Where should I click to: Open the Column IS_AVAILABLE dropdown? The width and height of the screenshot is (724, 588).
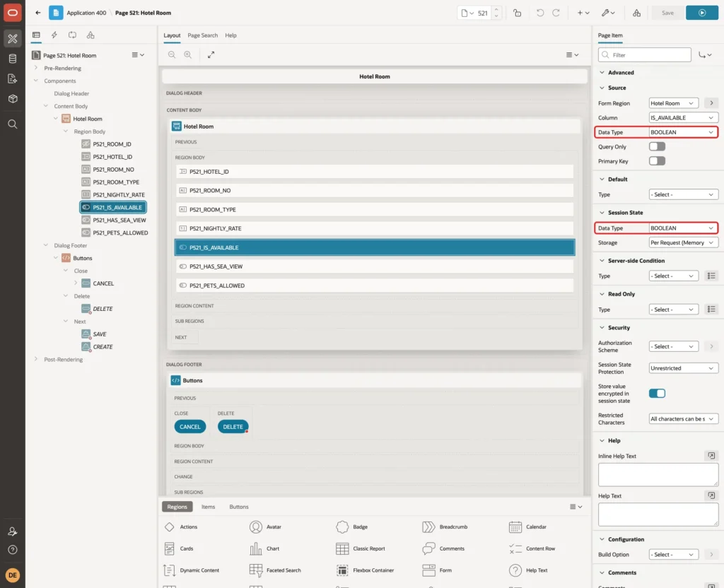[x=683, y=118]
